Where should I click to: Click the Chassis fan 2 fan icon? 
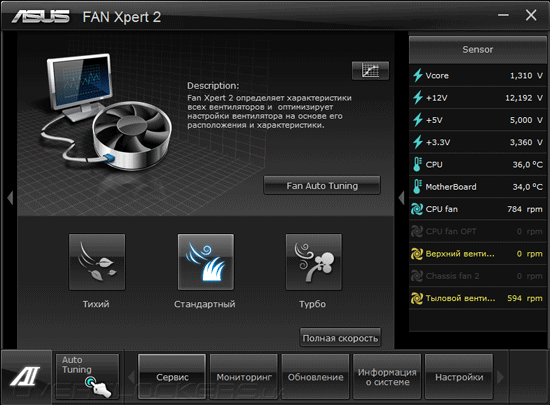click(x=417, y=276)
